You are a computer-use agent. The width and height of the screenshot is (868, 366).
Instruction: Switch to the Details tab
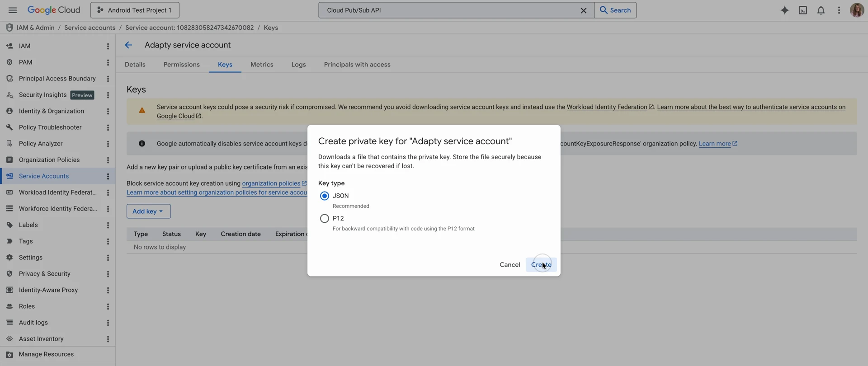[x=135, y=65]
